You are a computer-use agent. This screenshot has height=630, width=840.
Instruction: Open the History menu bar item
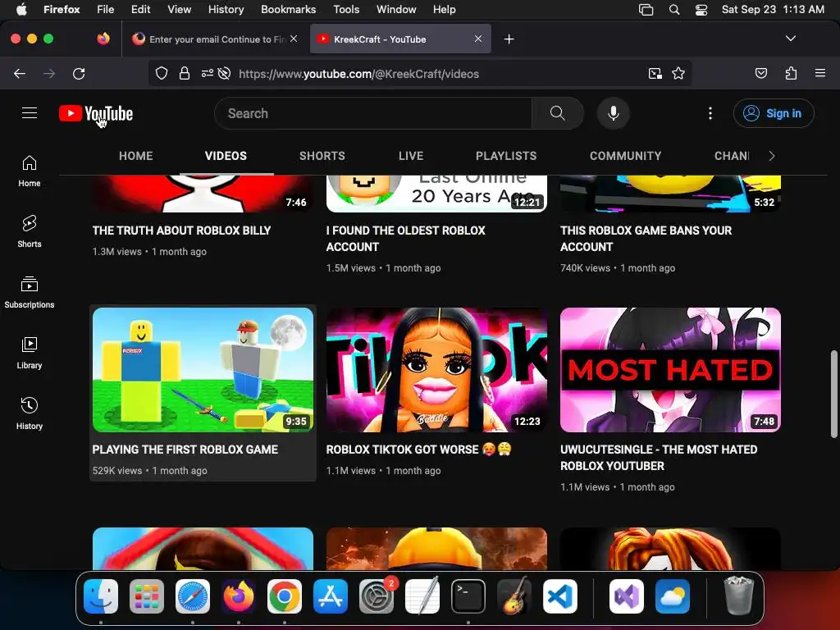coord(226,10)
